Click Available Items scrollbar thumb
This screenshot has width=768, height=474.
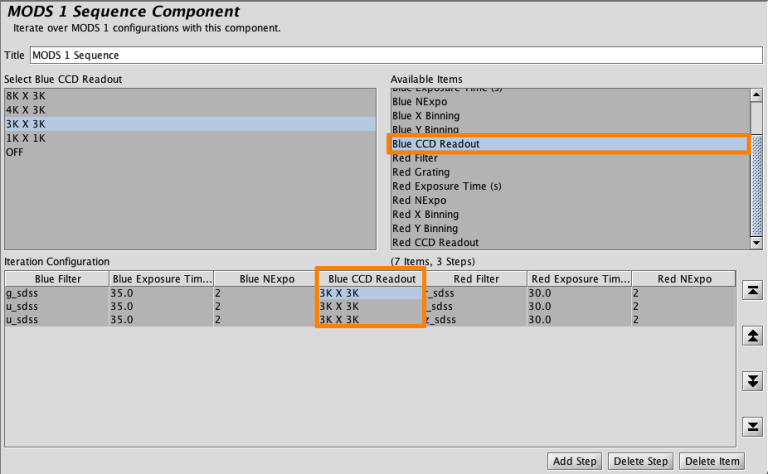pos(756,186)
